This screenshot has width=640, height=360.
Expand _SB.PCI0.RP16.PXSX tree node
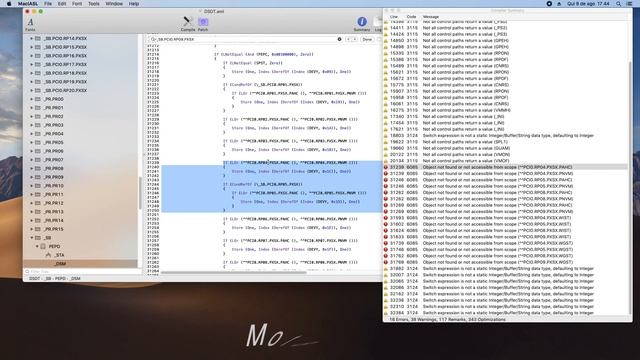point(31,56)
